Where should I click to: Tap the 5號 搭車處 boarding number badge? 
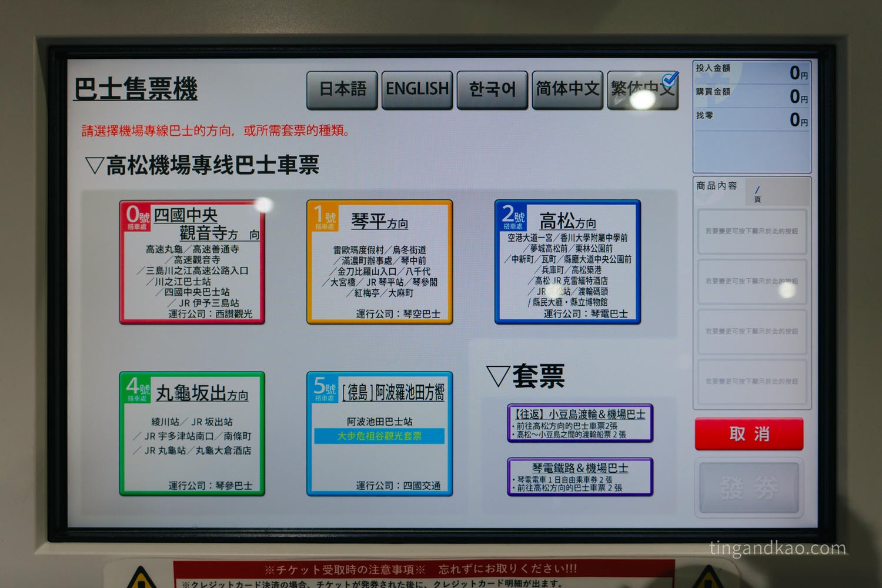click(325, 389)
